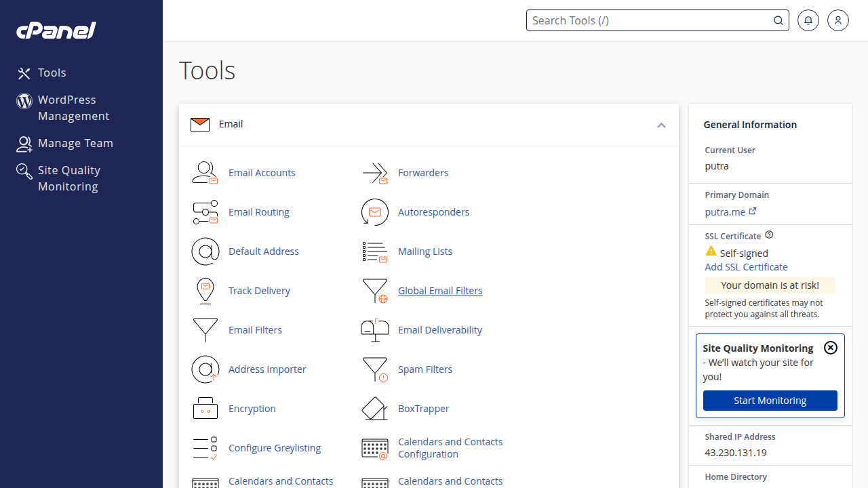
Task: Click the Email Accounts icon
Action: [205, 173]
